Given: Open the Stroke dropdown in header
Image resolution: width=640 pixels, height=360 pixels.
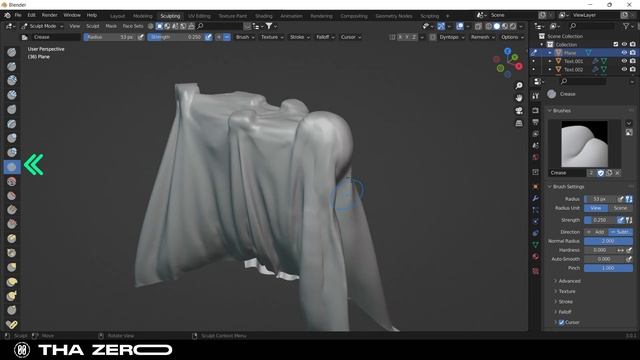Looking at the screenshot, I should (x=299, y=37).
